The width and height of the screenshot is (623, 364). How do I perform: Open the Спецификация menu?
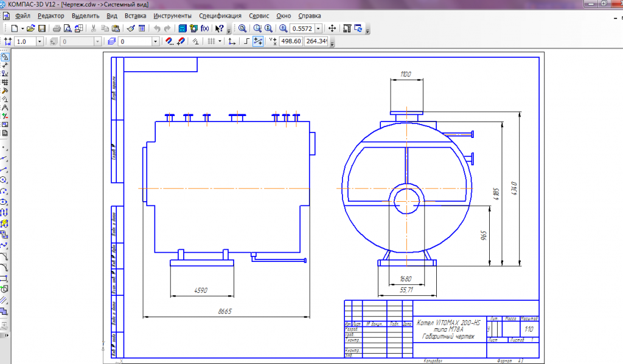pyautogui.click(x=220, y=16)
